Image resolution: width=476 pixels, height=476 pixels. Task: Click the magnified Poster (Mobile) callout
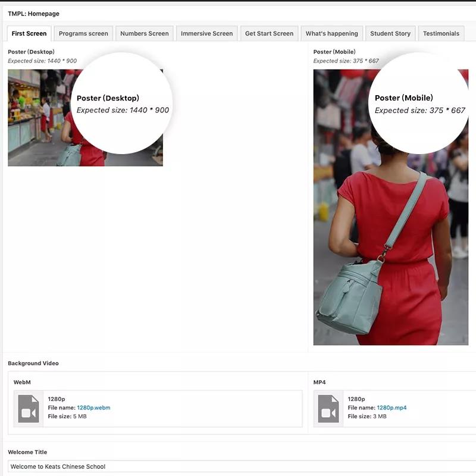(419, 103)
